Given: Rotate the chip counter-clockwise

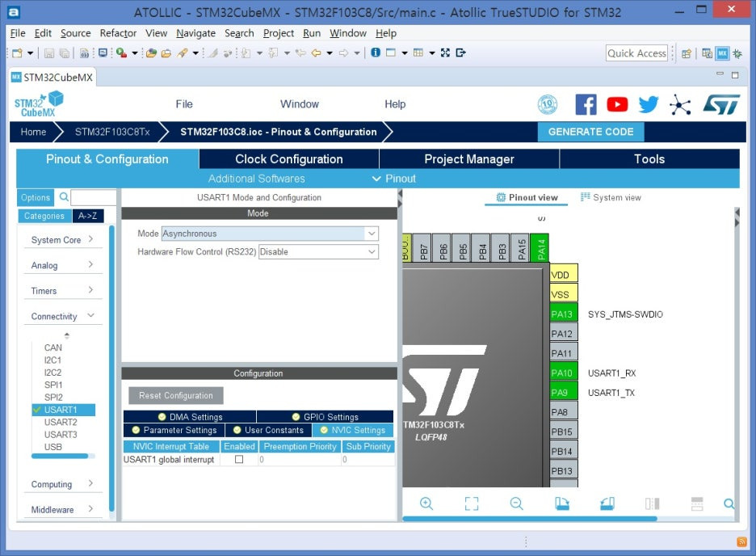Looking at the screenshot, I should (x=607, y=504).
